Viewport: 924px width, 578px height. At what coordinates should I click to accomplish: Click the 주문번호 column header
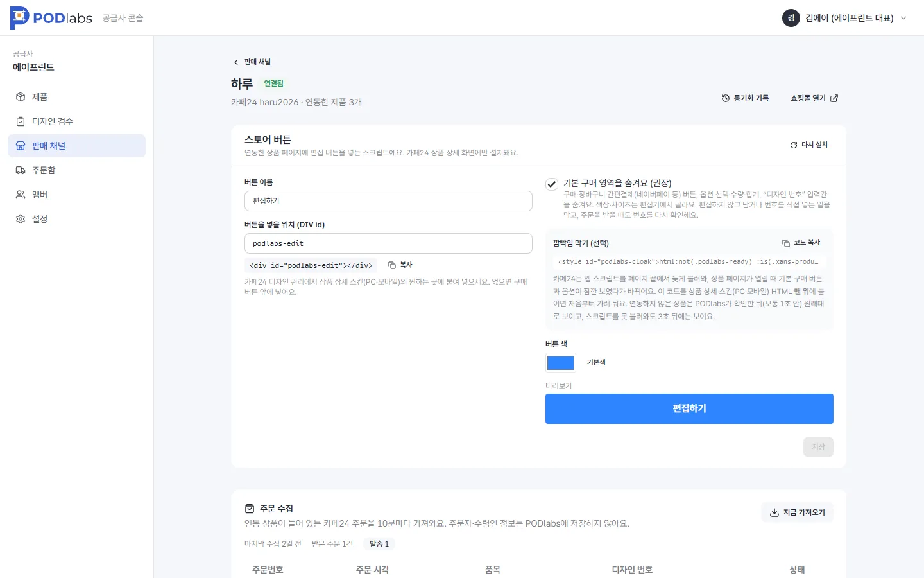tap(268, 570)
